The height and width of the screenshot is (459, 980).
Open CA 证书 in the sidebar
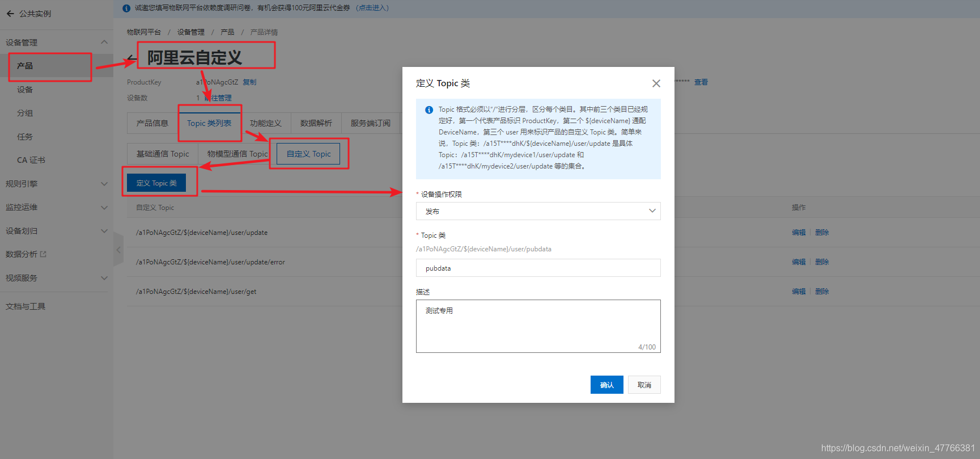[31, 160]
